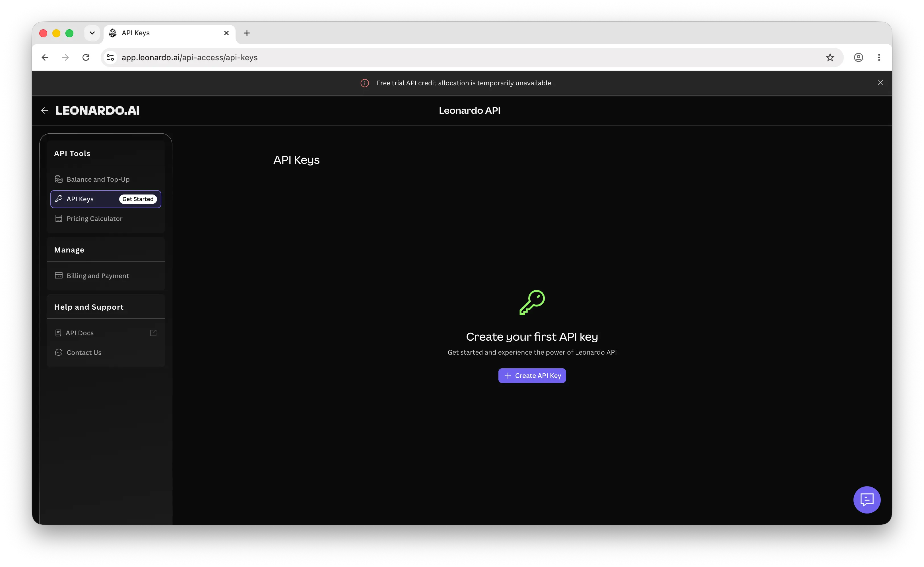Open the browser profile menu
The height and width of the screenshot is (567, 924).
858,57
